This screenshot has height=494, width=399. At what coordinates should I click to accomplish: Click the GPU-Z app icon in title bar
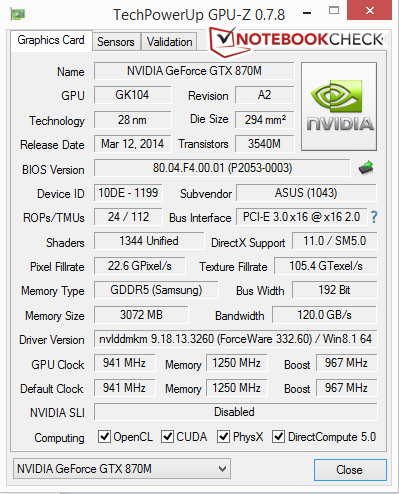pos(18,14)
